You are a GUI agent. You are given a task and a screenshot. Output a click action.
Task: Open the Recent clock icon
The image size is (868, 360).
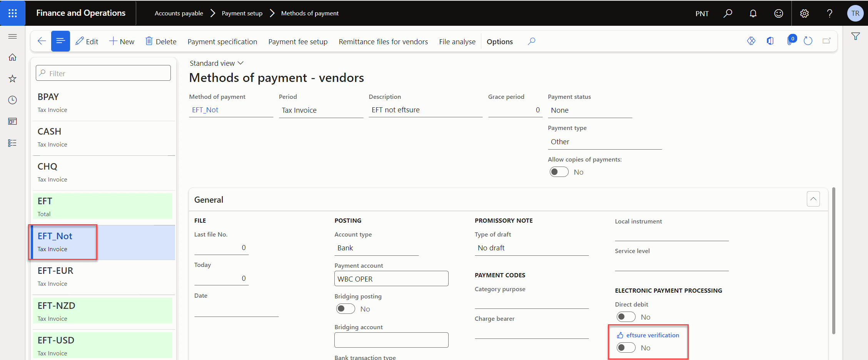(x=13, y=100)
